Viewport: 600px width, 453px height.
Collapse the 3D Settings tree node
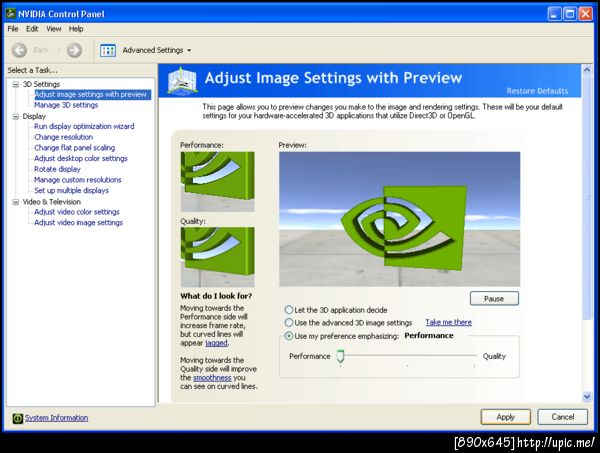[16, 84]
